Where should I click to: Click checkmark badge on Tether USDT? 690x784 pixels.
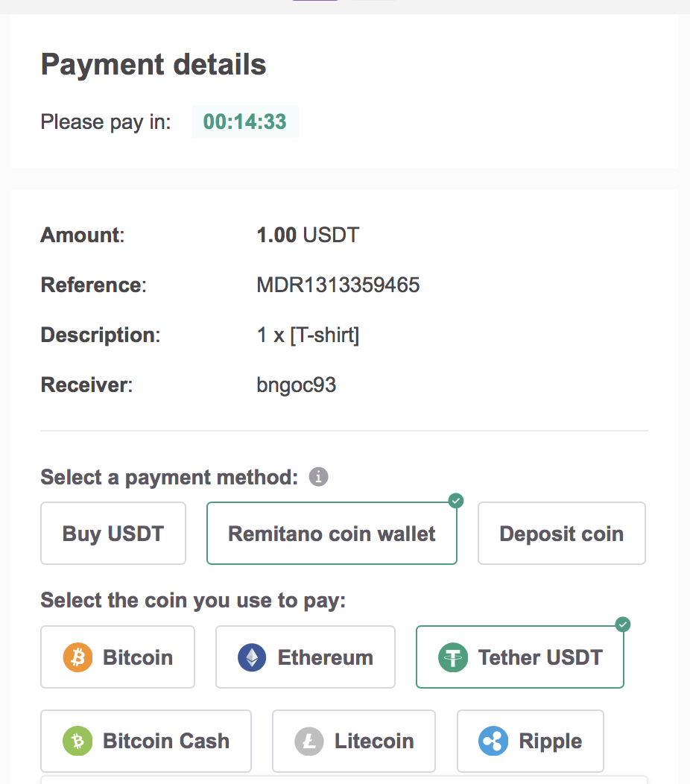(624, 625)
